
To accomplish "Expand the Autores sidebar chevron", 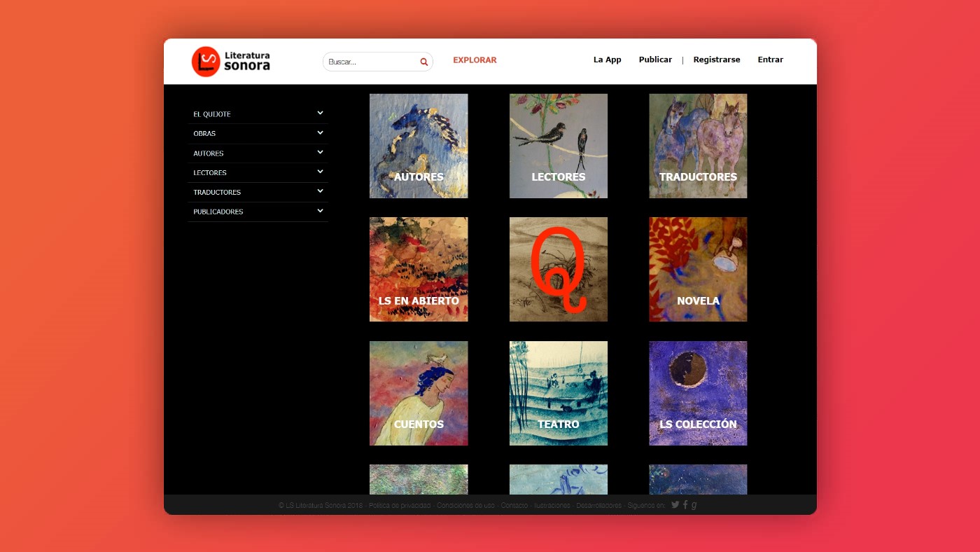I will tap(320, 152).
